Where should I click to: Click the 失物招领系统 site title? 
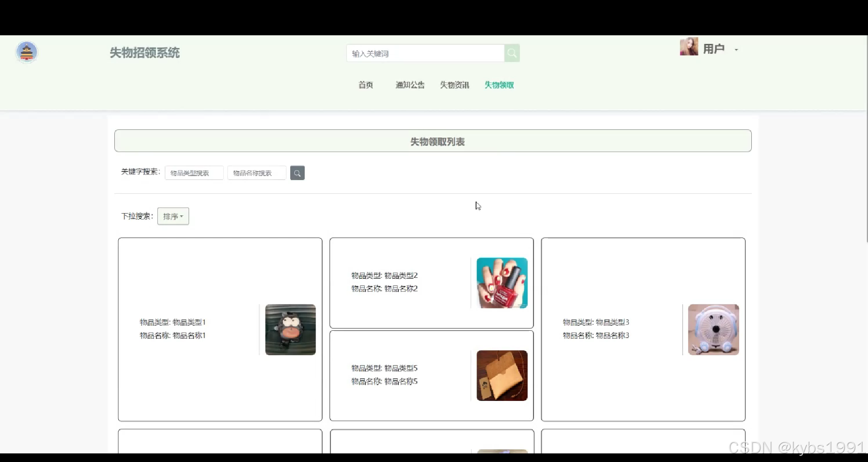[x=145, y=53]
